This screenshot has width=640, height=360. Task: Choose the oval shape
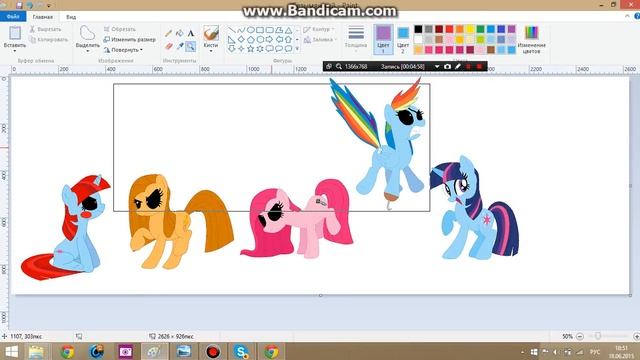tap(250, 30)
